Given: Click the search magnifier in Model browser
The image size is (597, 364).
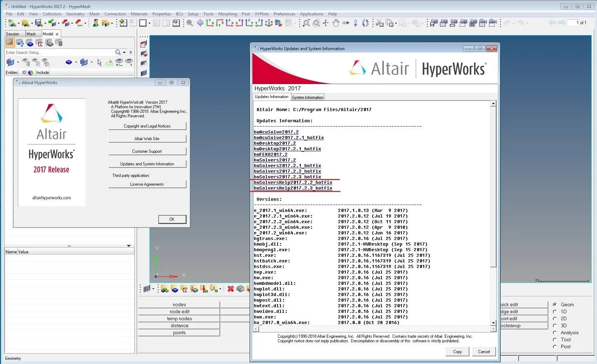Looking at the screenshot, I should pos(118,52).
